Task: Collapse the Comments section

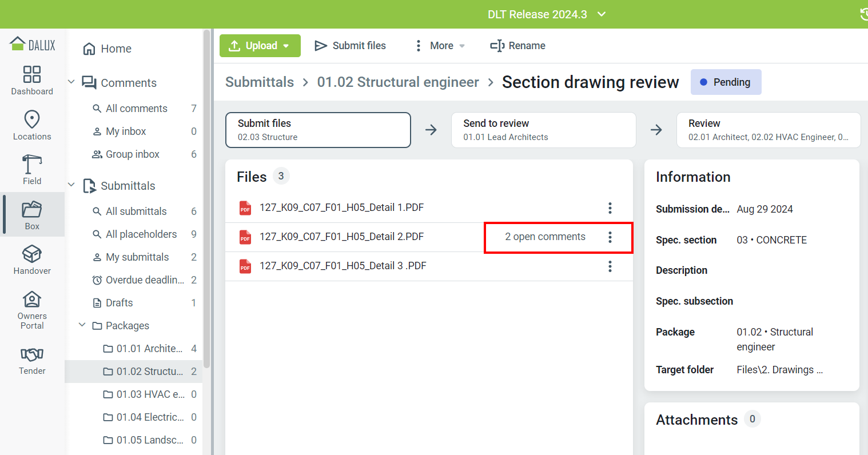Action: tap(71, 82)
